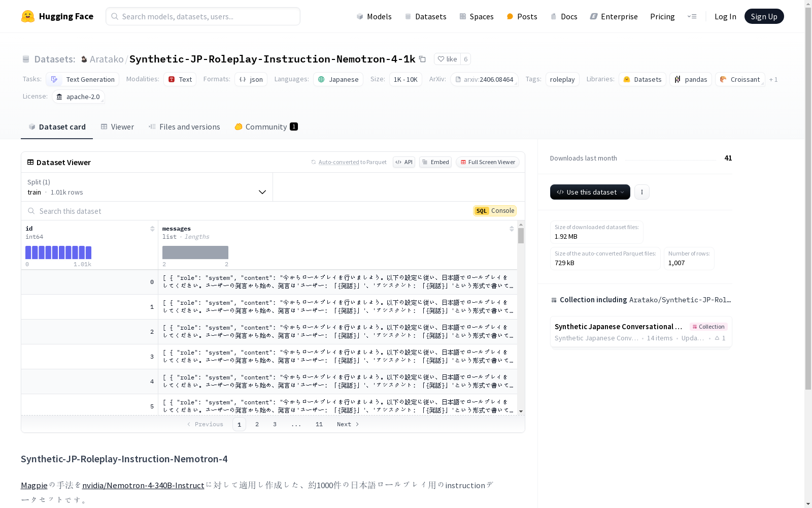Expand the Split train dropdown

pos(147,187)
